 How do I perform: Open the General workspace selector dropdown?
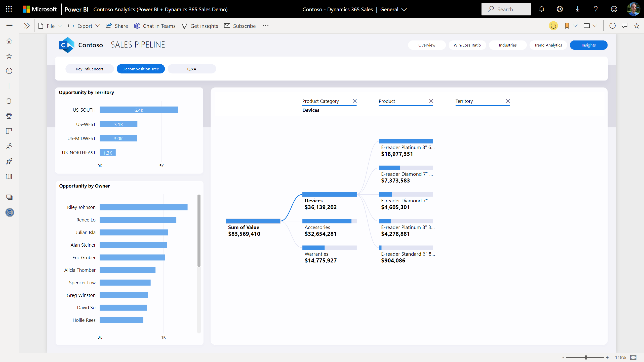point(393,9)
